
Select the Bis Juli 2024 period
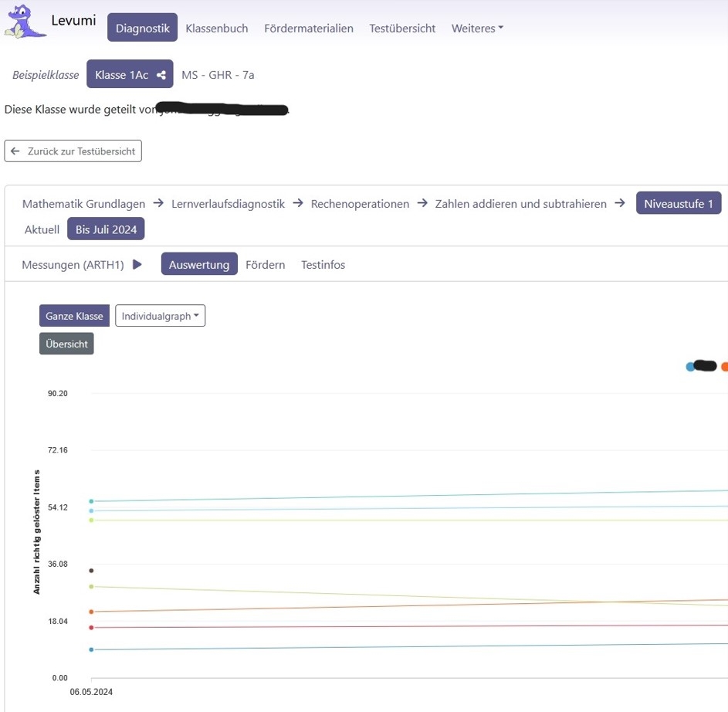(x=107, y=230)
